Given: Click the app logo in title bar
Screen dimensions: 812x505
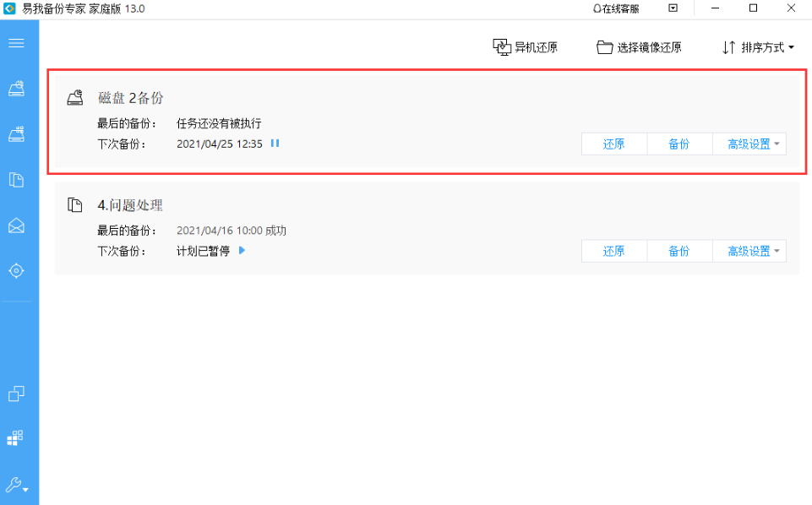Looking at the screenshot, I should coord(9,8).
